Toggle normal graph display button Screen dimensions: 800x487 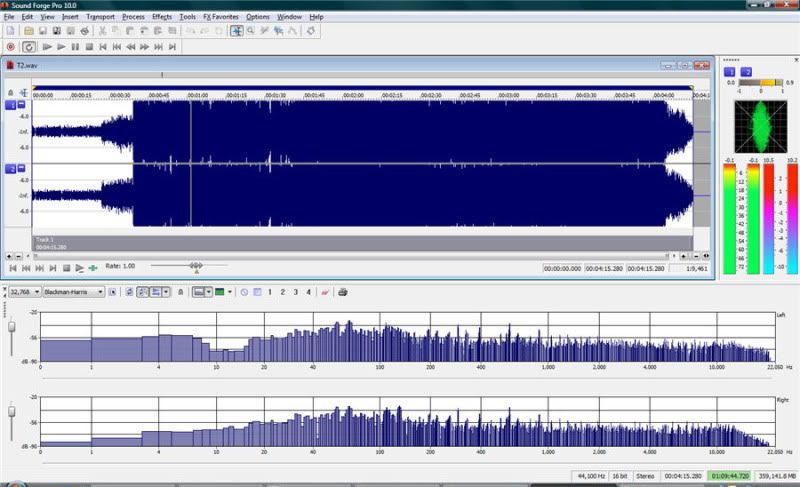click(198, 292)
